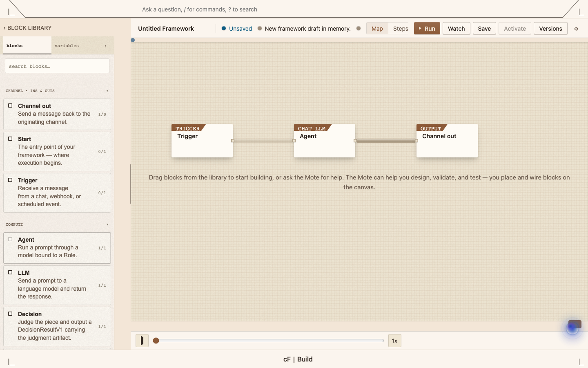588x368 pixels.
Task: Switch to the blocks tab
Action: coord(27,45)
